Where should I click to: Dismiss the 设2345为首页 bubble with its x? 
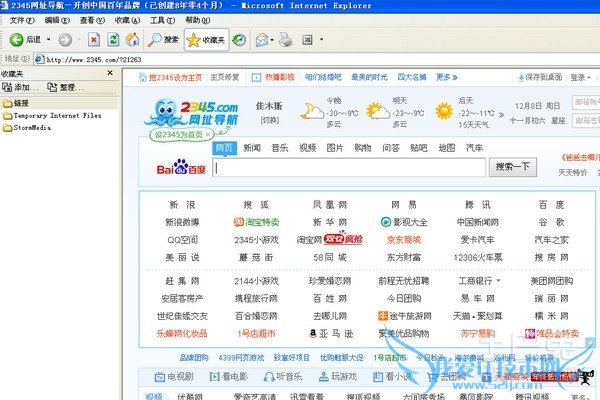pyautogui.click(x=208, y=134)
